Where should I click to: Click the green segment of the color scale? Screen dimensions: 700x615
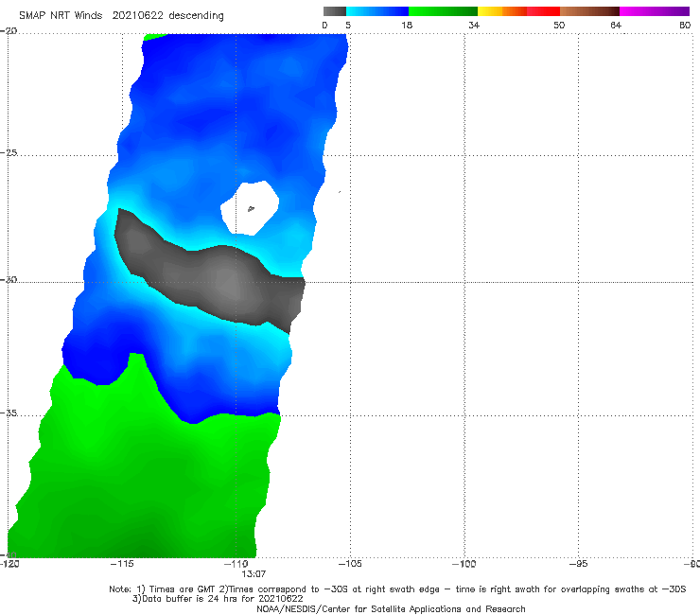click(x=443, y=11)
